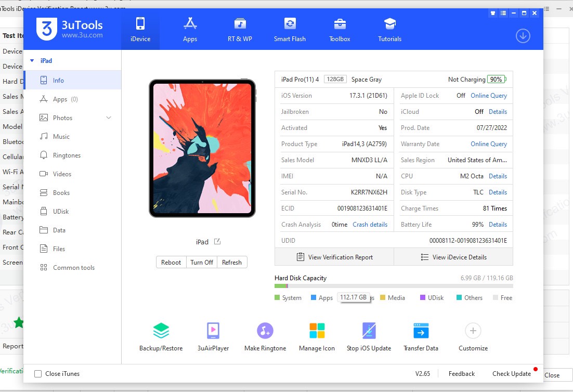Select Ringtones in the sidebar
This screenshot has height=392, width=573.
coord(67,155)
